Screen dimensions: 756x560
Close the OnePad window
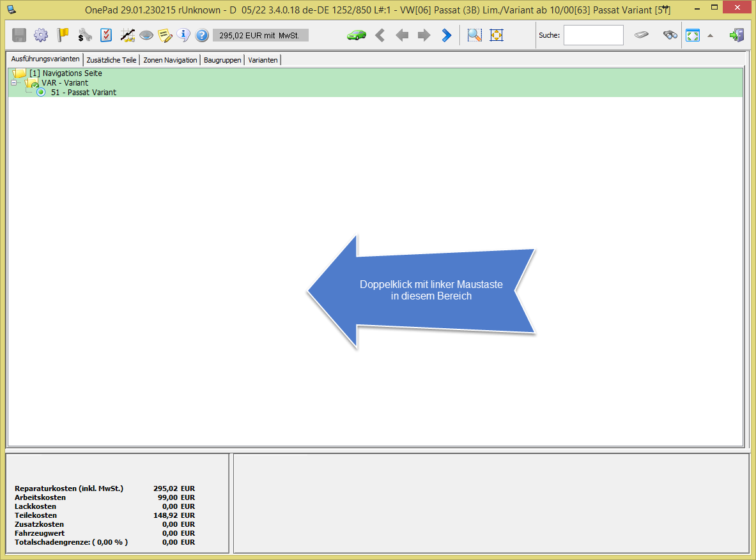coord(737,7)
